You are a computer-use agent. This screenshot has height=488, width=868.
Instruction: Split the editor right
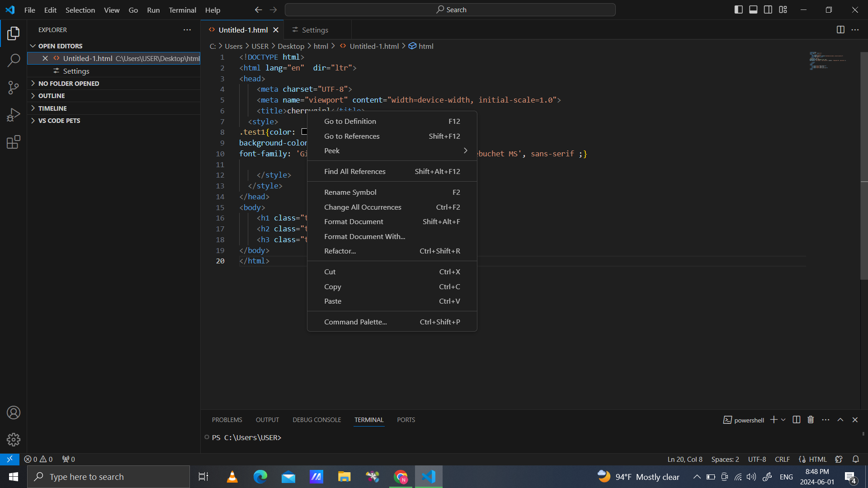click(x=840, y=30)
